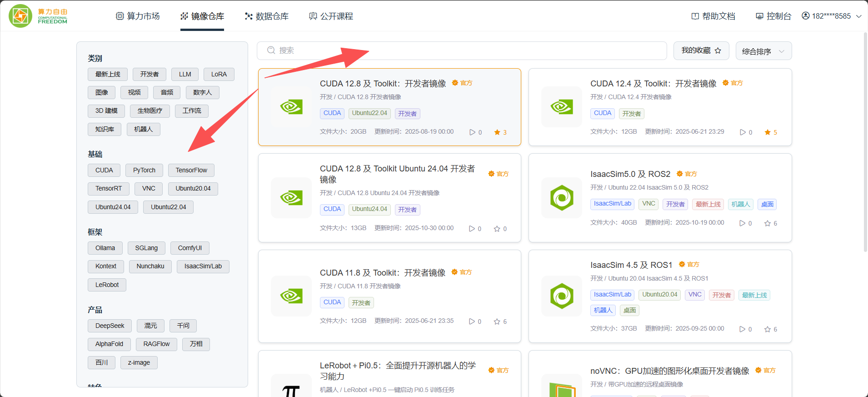Toggle favorite star on CUDA 11.8 card
The height and width of the screenshot is (397, 868).
pos(497,322)
